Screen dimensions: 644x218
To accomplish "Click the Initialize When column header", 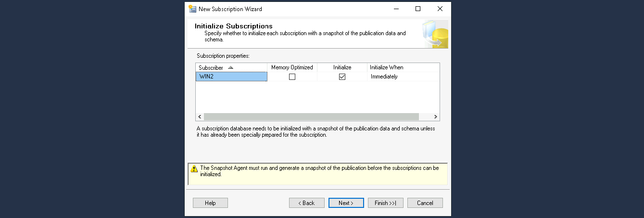I will click(403, 67).
